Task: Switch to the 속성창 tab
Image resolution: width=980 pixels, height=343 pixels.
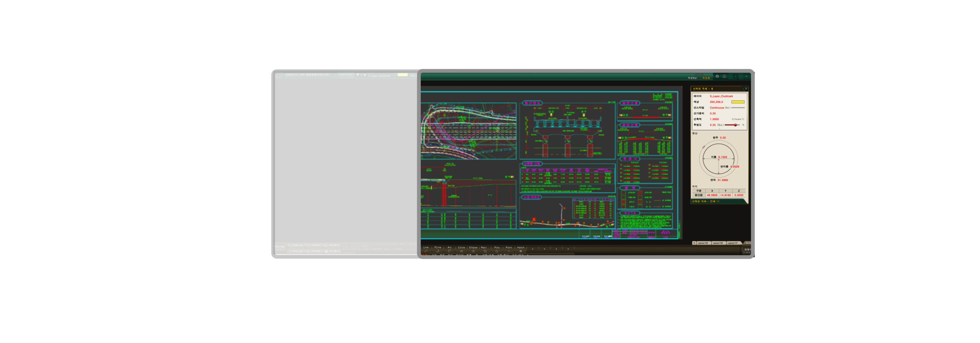Action: point(706,78)
